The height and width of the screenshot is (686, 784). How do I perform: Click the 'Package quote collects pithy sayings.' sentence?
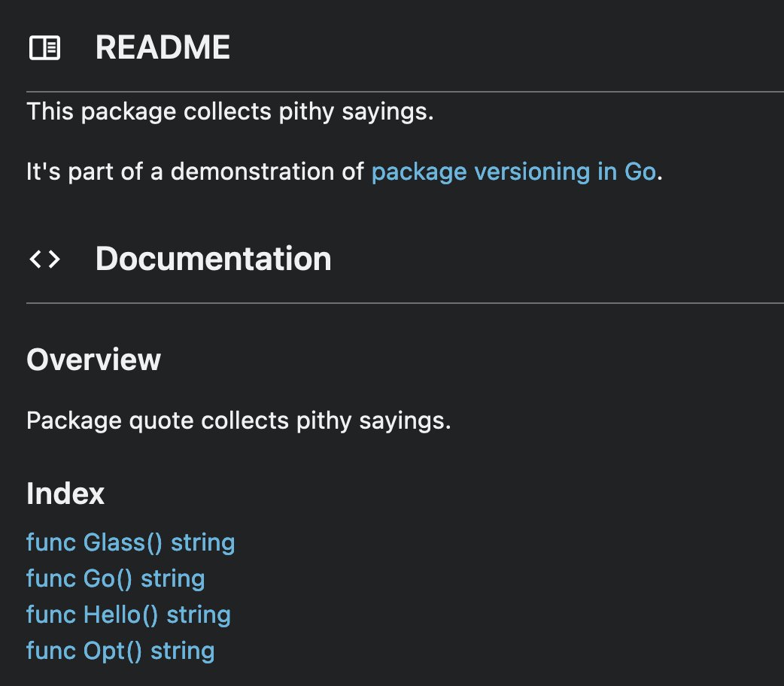click(x=239, y=420)
